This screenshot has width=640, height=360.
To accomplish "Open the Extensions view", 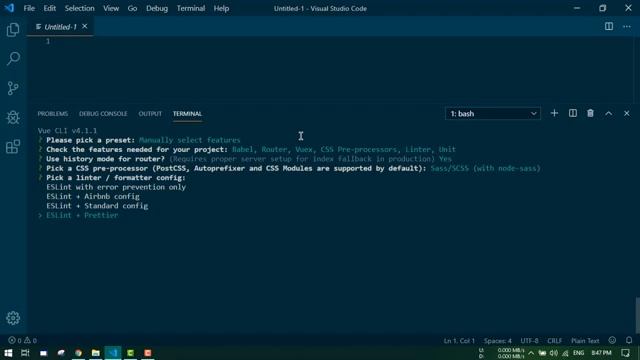I will (13, 147).
